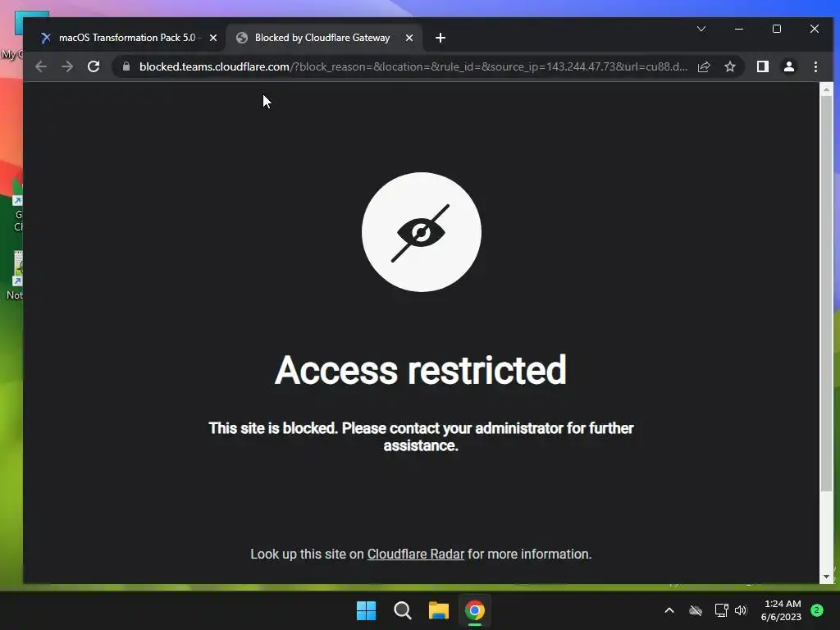Bookmark this page with the star icon
The image size is (840, 630).
[729, 66]
